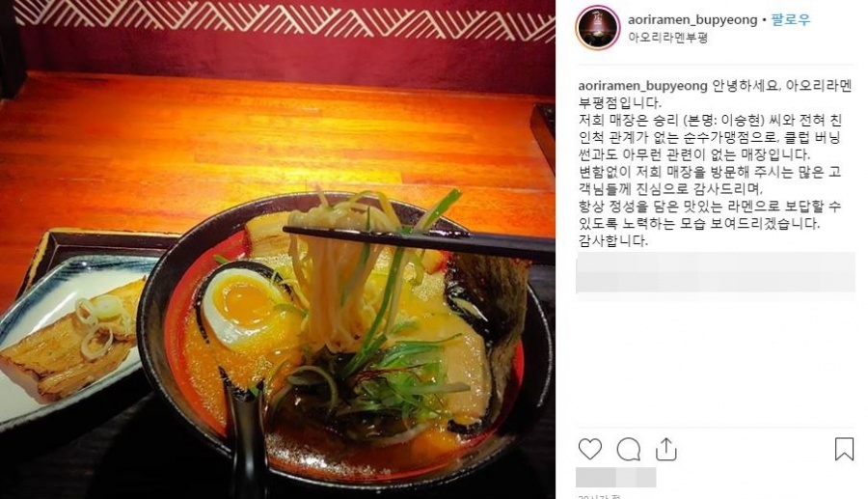Share the post using the upload arrow icon
The image size is (868, 499).
[665, 449]
